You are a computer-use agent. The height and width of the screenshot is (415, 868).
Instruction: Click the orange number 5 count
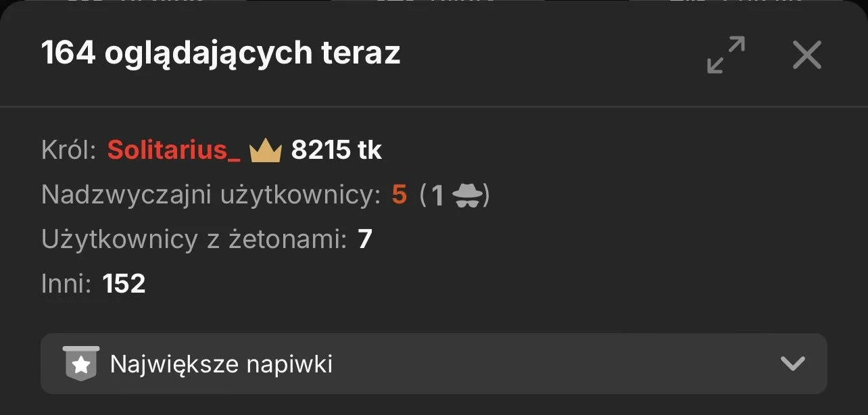400,195
